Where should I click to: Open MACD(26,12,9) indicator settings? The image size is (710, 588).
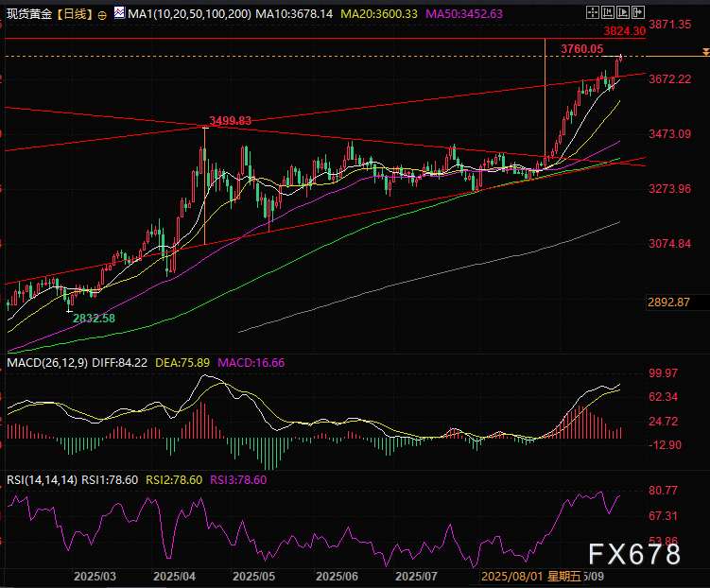coord(47,362)
